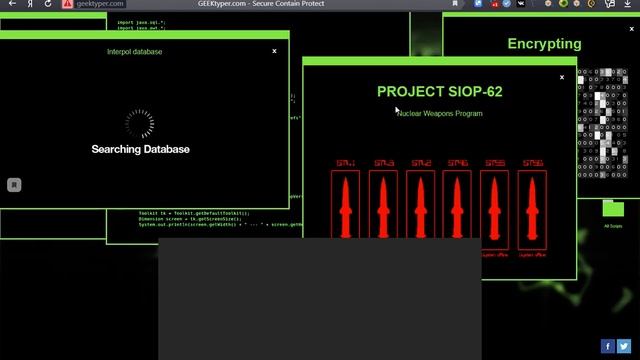640x360 pixels.
Task: Open the Yandex home button
Action: [x=30, y=4]
